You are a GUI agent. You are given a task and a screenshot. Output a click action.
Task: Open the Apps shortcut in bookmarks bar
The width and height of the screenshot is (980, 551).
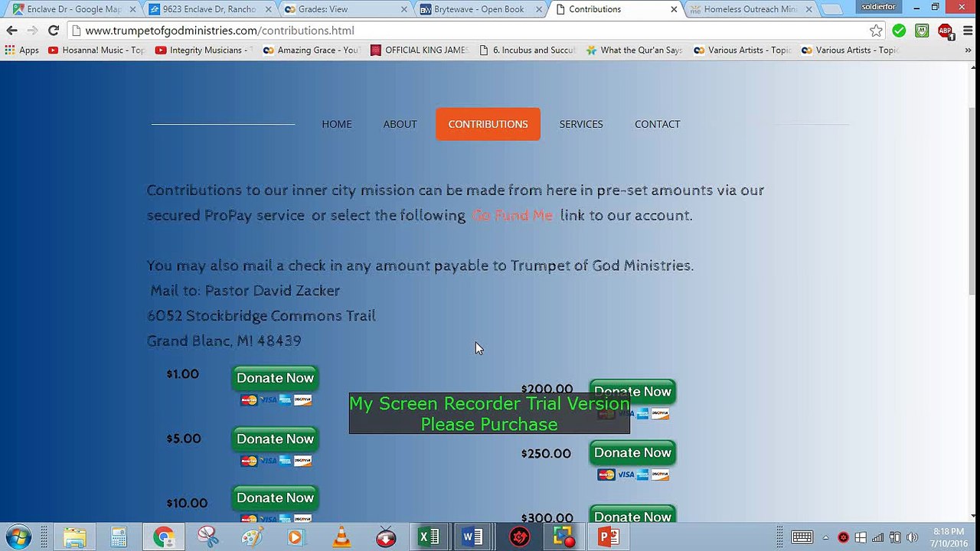21,50
